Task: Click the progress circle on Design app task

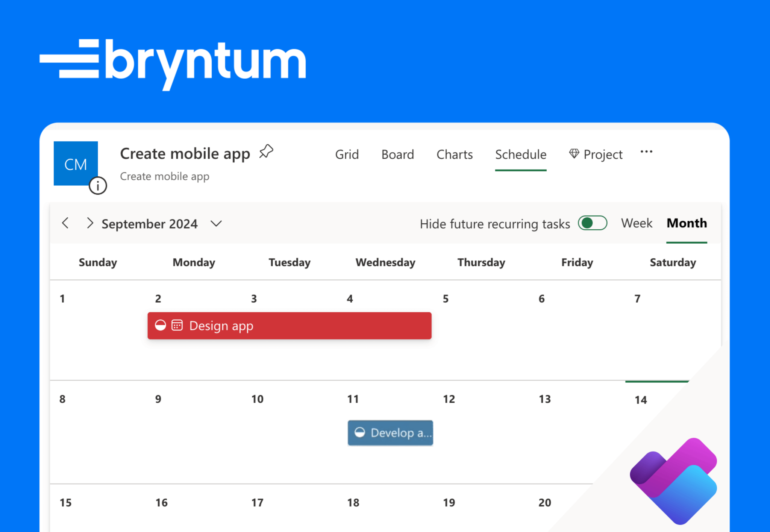Action: point(161,325)
